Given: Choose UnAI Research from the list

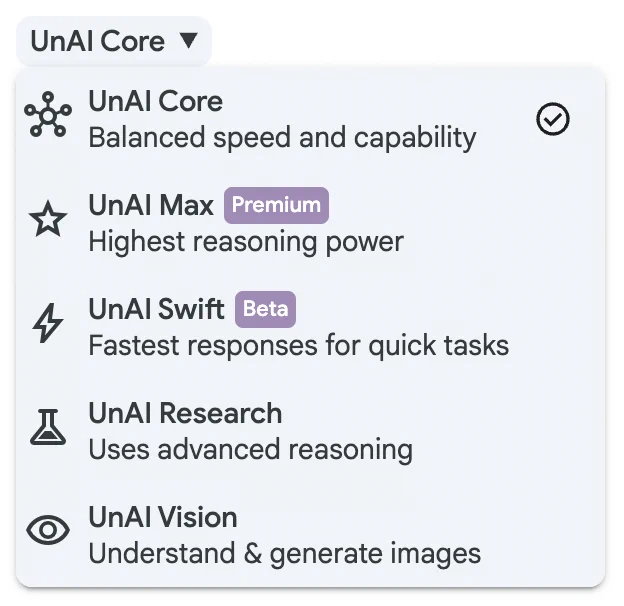Looking at the screenshot, I should point(310,431).
